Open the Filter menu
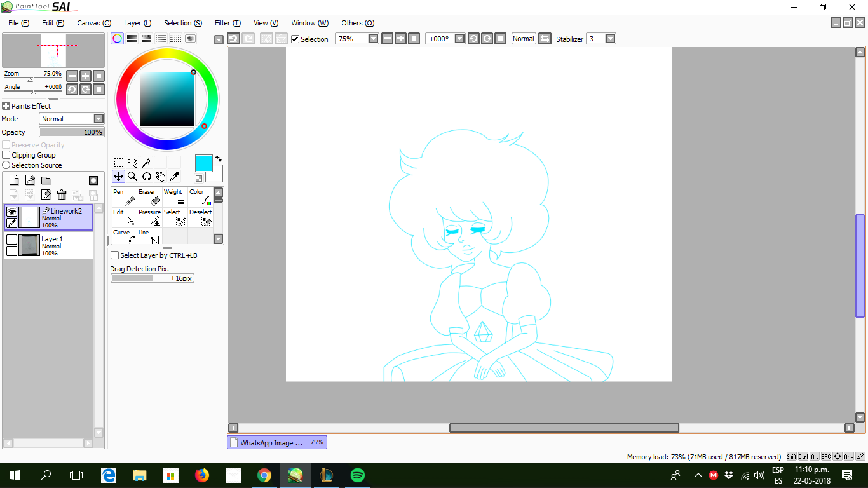Screen dimensions: 868x488 (227, 23)
